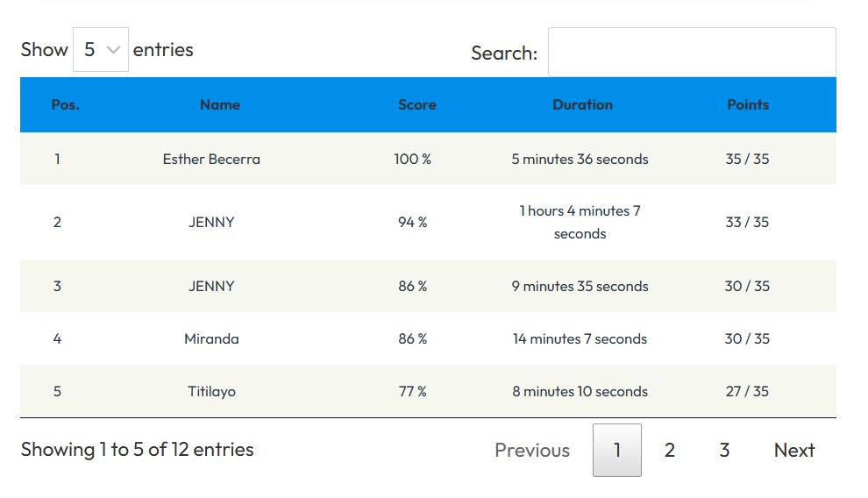Viewport: 868px width, 498px height.
Task: Select the Esther Becerra name cell
Action: click(x=211, y=159)
